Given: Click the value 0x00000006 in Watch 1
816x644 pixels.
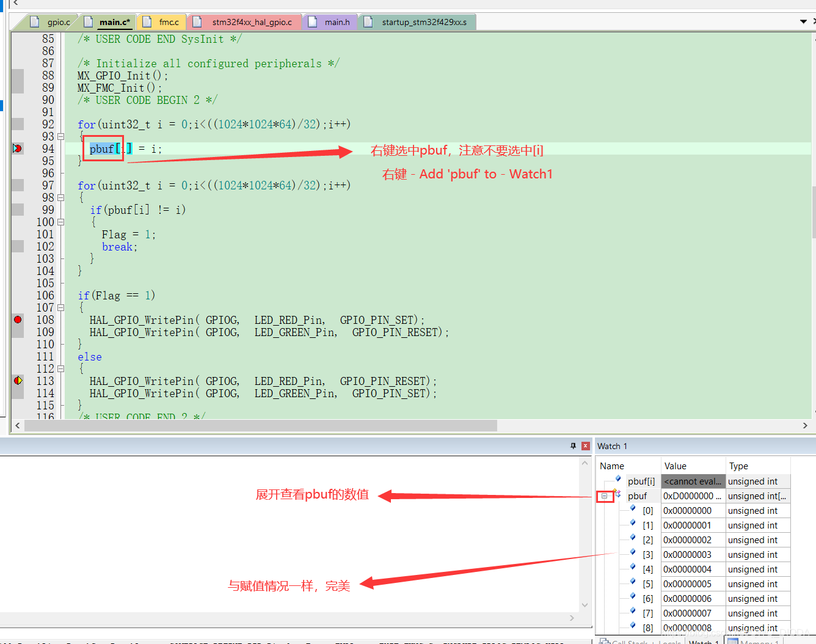Looking at the screenshot, I should click(x=693, y=599).
